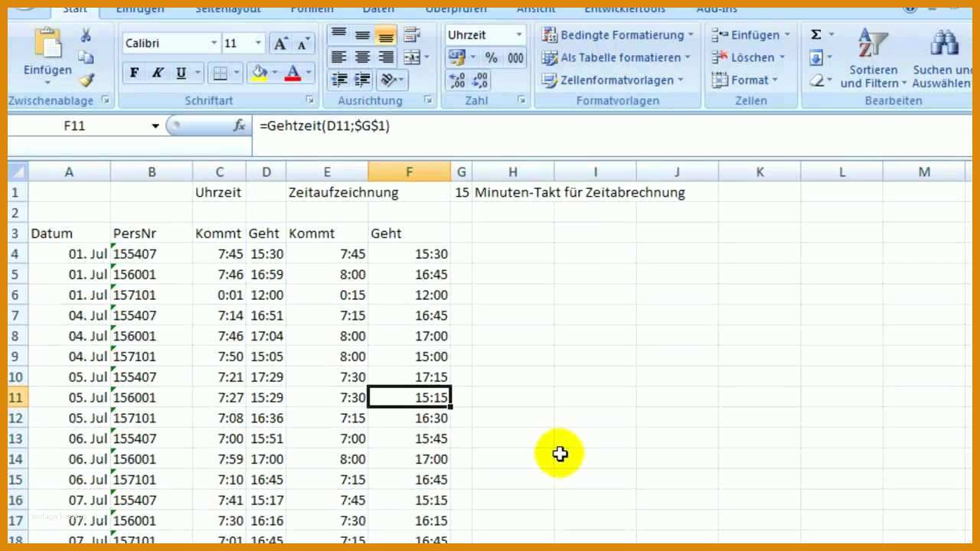Add a decimal place
The image size is (980, 551).
click(x=458, y=80)
